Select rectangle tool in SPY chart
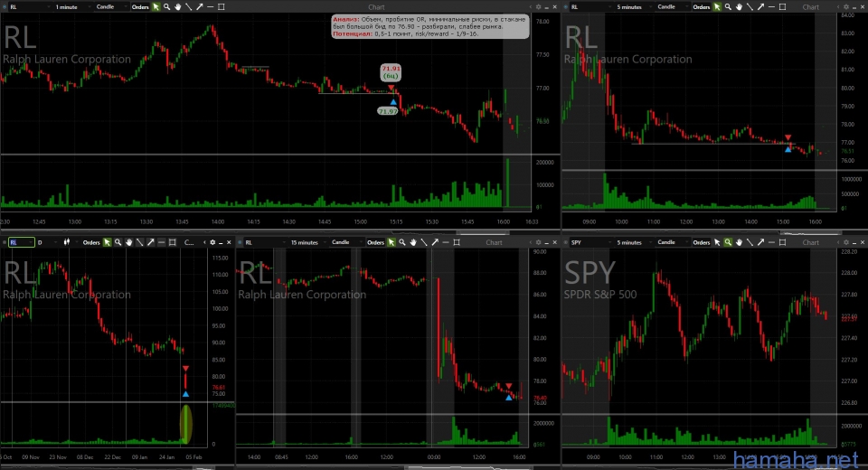 [783, 242]
